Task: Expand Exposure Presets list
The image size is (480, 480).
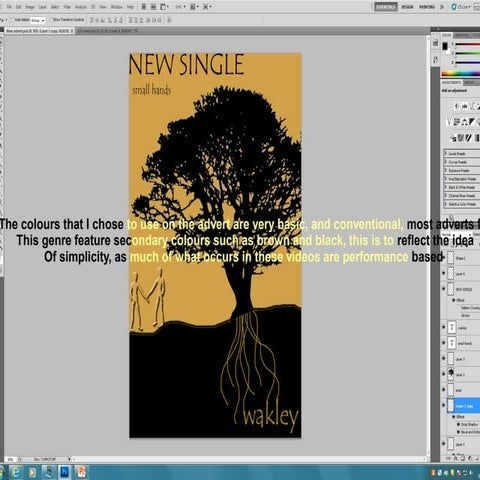Action: 446,171
